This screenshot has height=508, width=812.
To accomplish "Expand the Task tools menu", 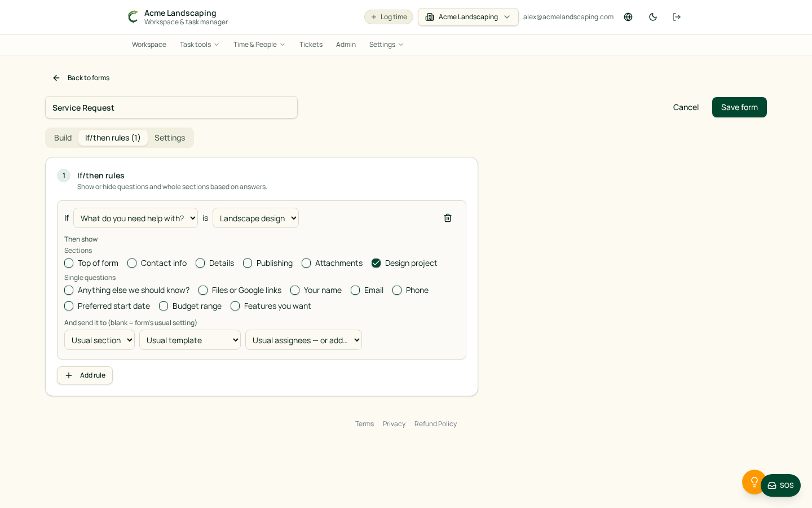I will (200, 45).
